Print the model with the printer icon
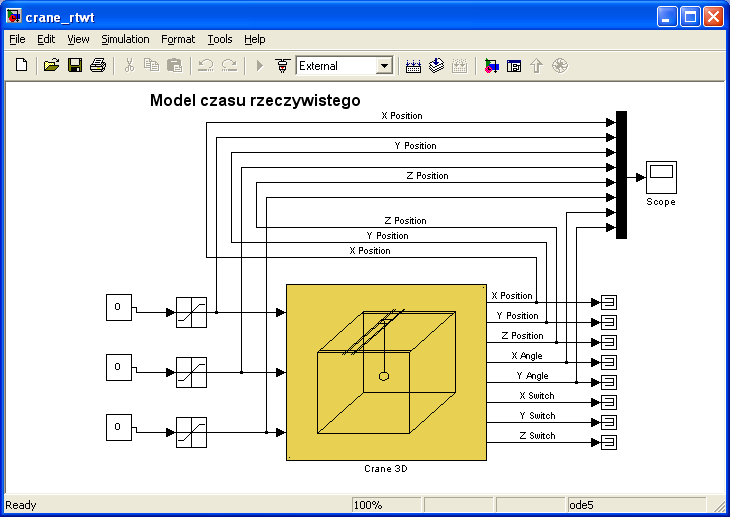Viewport: 730px width, 517px height. point(98,65)
